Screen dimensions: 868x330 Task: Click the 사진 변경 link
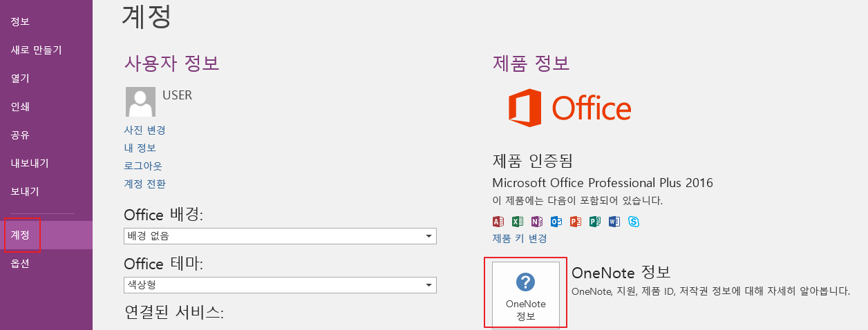pos(144,130)
